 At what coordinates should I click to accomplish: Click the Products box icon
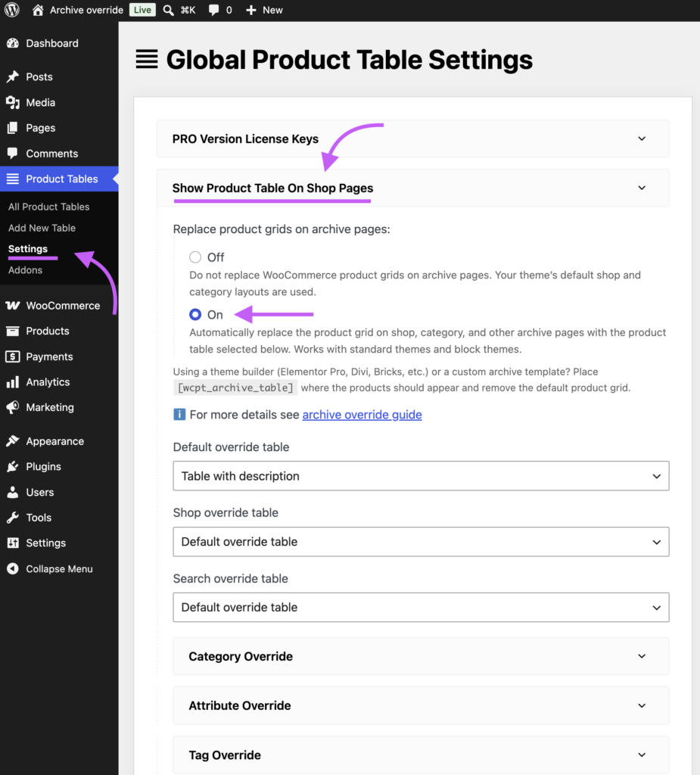[13, 331]
